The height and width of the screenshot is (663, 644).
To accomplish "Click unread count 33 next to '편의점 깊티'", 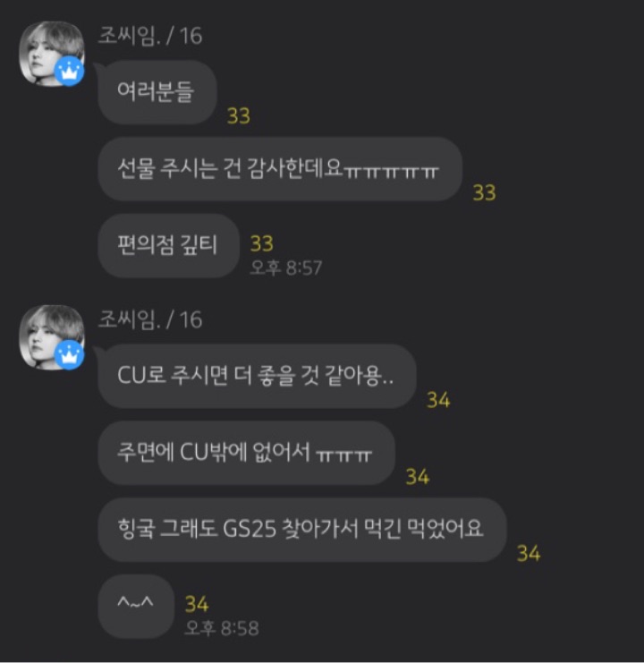I will (262, 243).
